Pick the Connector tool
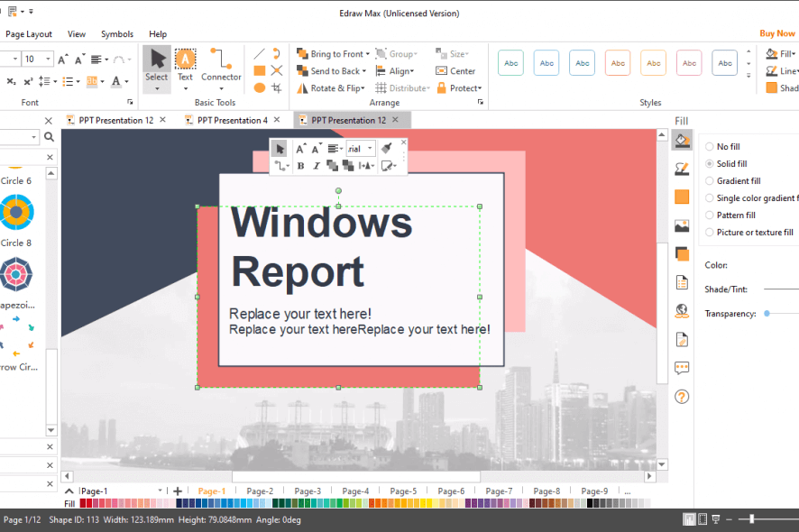This screenshot has width=799, height=532. point(221,69)
